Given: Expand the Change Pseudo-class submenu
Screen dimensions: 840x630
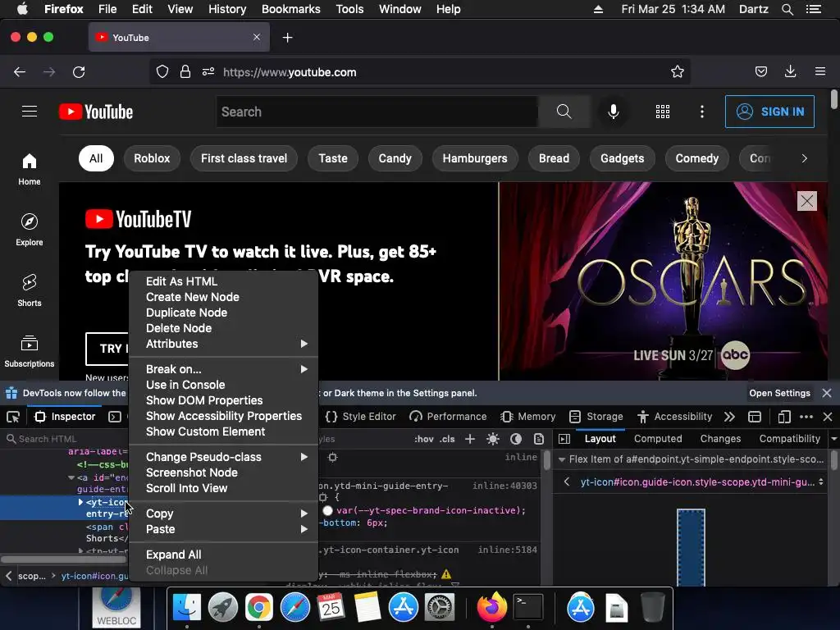Looking at the screenshot, I should point(223,457).
